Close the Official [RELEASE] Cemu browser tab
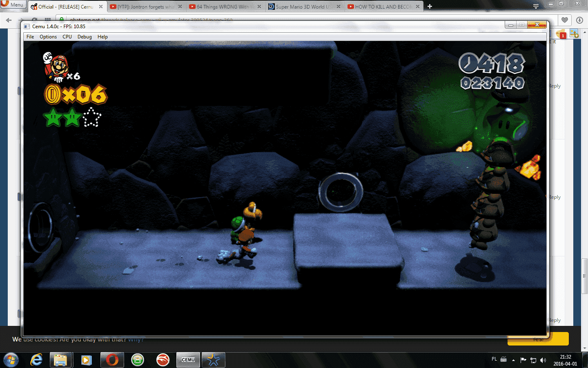Screen dimensions: 588x368 (101, 7)
